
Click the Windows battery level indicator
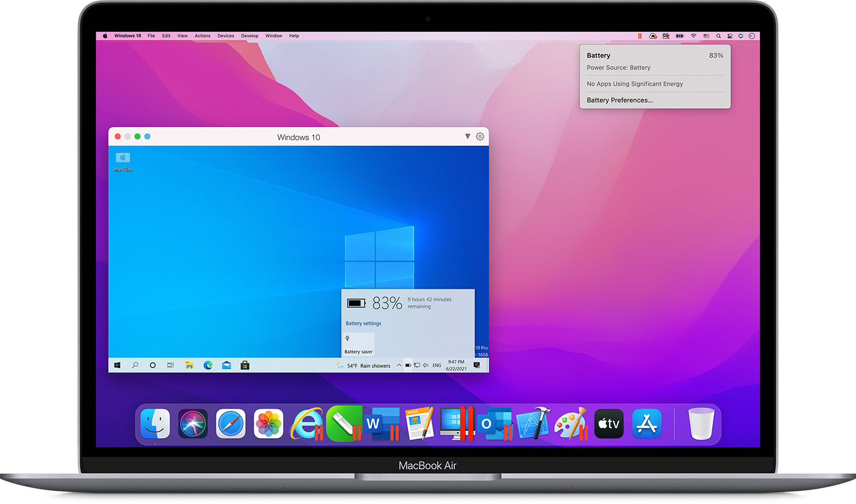407,365
